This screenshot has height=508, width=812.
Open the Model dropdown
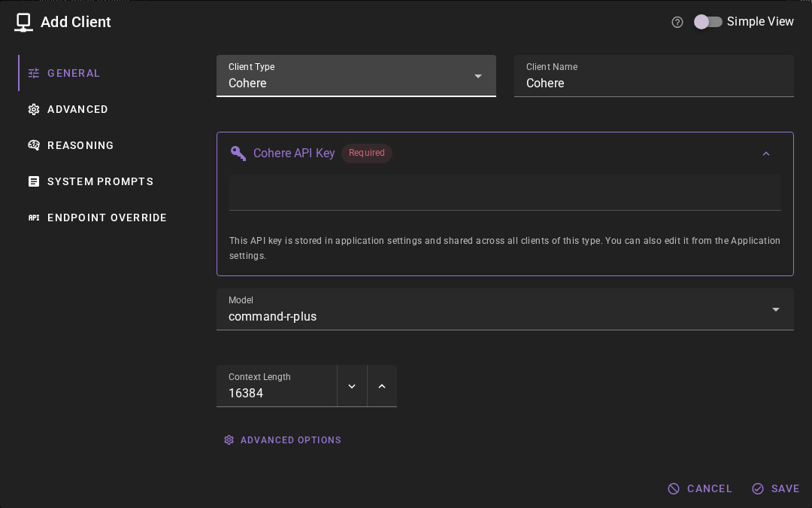505,309
